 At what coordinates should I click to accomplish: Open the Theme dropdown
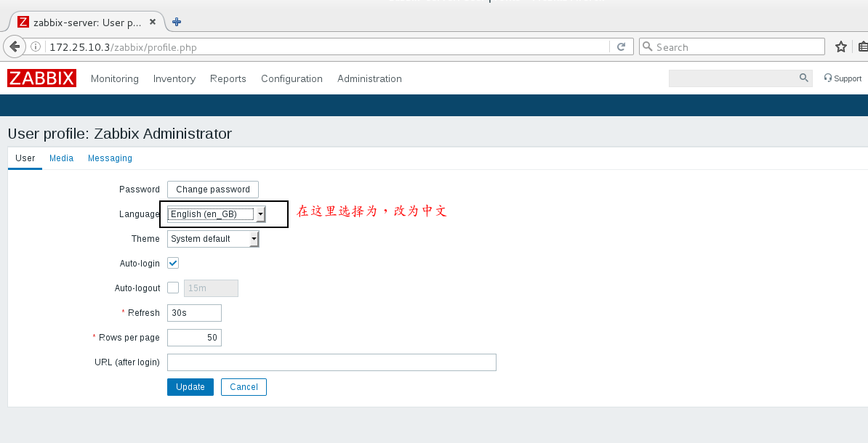click(213, 238)
